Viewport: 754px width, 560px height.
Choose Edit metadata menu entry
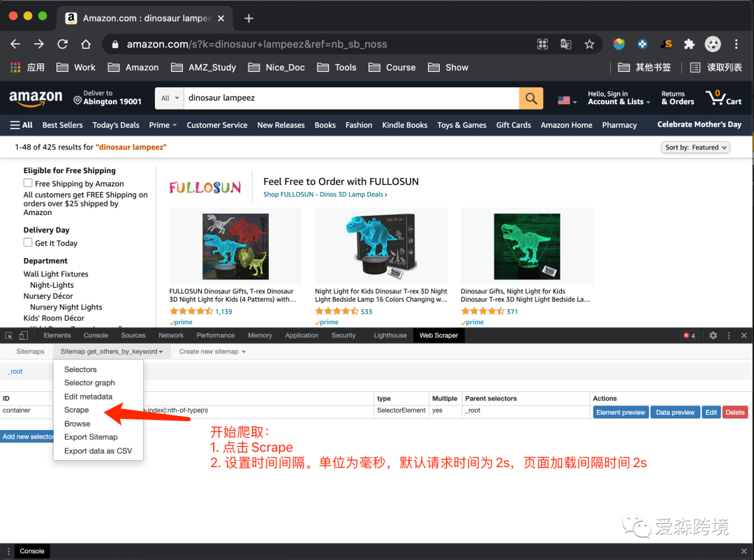88,397
